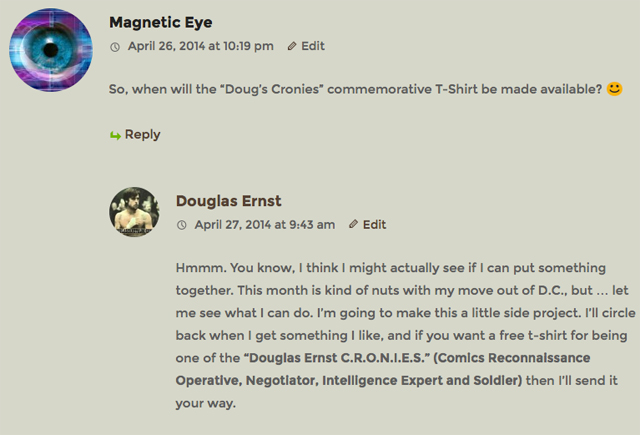Click the smiley emoji after the T-Shirt question
640x435 pixels.
(615, 90)
